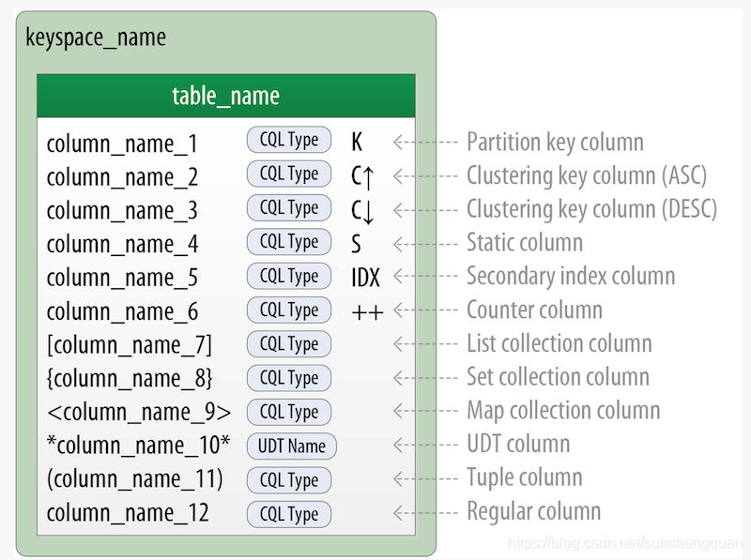The height and width of the screenshot is (560, 751).
Task: Click the Partition key column legend label
Action: click(555, 143)
